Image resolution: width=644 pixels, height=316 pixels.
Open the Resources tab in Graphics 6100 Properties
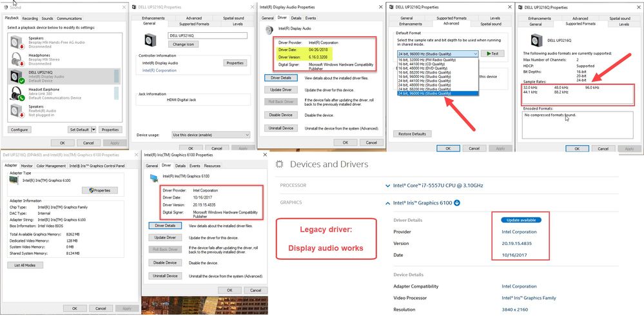(x=212, y=166)
